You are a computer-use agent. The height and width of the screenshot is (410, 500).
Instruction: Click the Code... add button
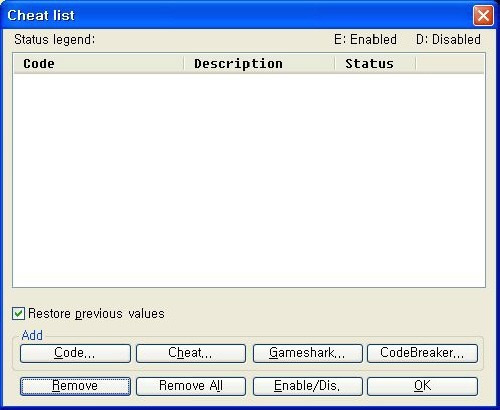click(x=75, y=353)
